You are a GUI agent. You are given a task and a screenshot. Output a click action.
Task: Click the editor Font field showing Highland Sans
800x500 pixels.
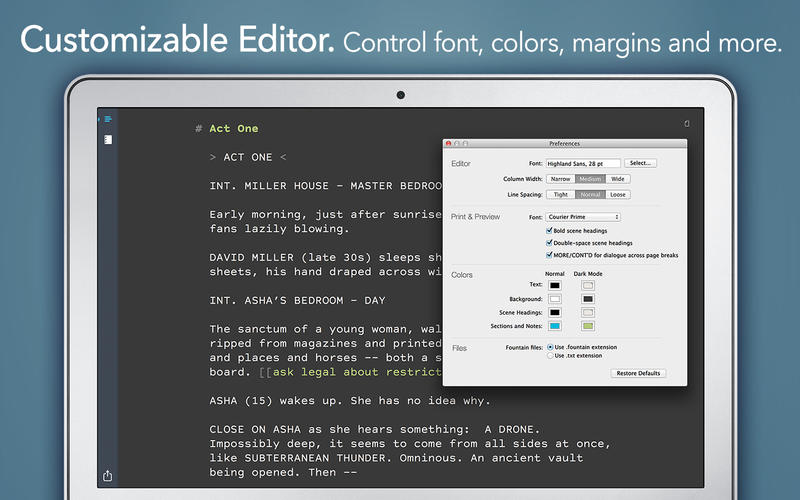click(583, 163)
